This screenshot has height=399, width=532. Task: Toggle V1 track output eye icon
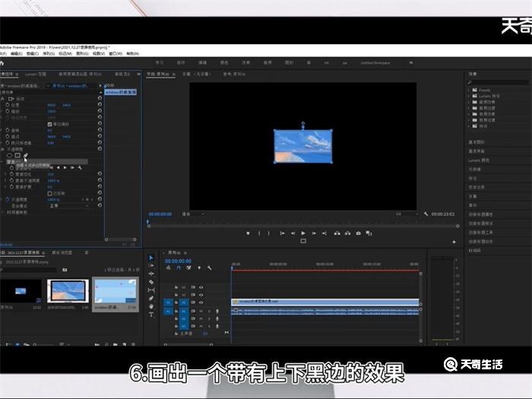point(201,302)
